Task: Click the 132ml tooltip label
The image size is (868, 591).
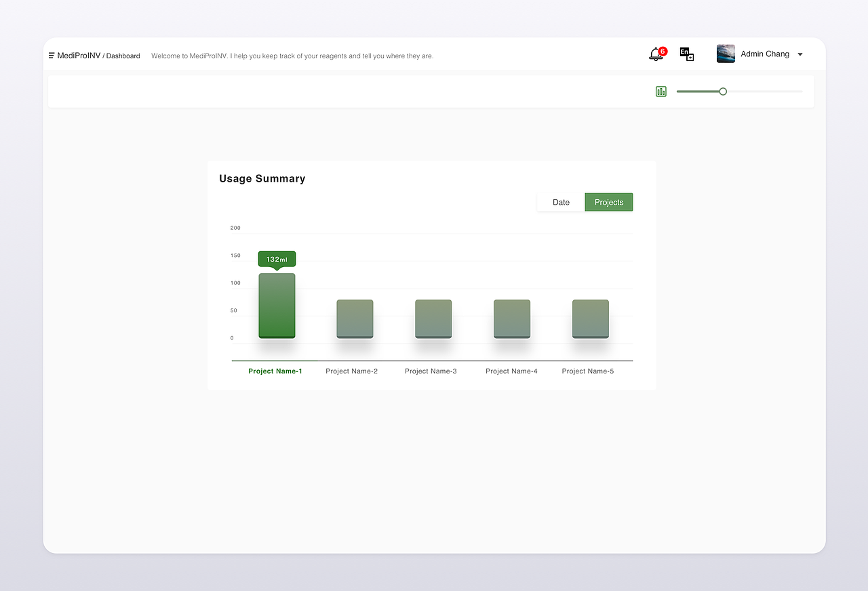Action: point(277,260)
